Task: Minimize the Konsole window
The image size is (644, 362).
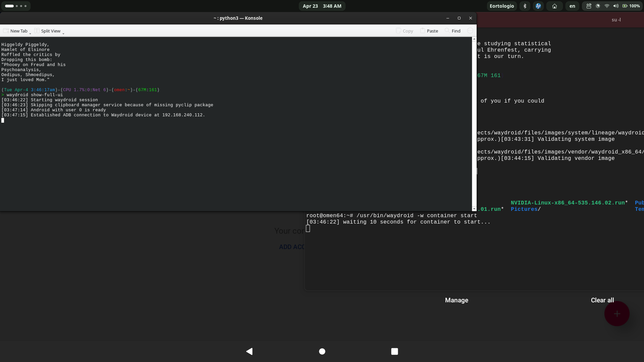Action: 447,18
